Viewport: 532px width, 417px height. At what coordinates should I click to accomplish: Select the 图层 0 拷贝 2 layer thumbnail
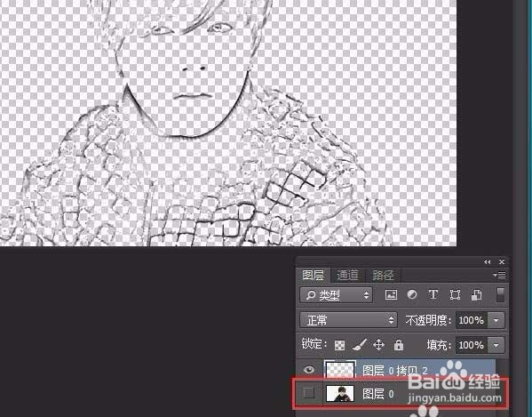coord(340,370)
